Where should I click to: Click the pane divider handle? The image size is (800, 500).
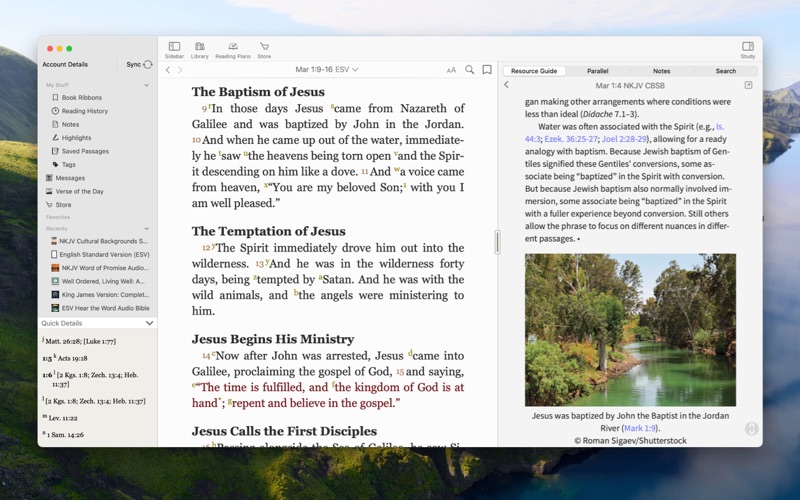[x=497, y=242]
